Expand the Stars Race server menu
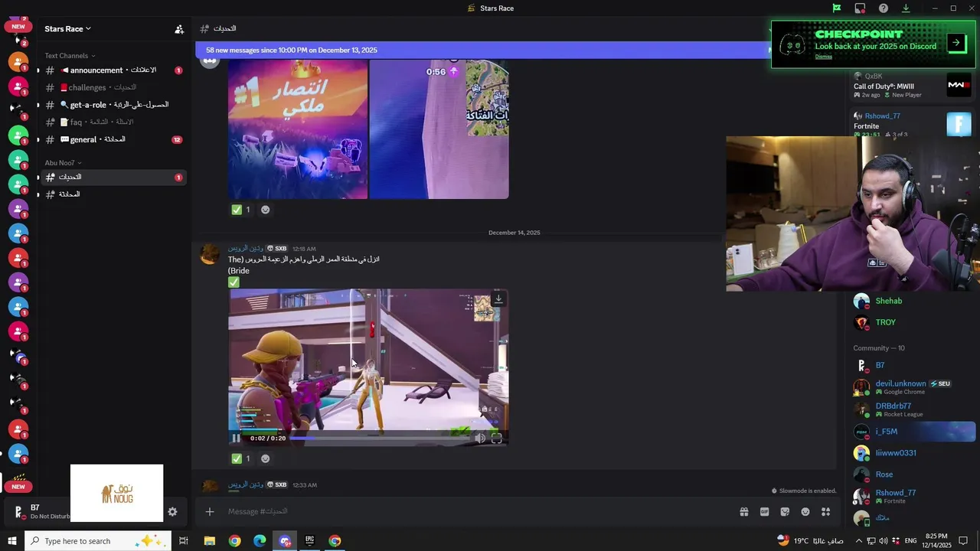 (x=67, y=29)
